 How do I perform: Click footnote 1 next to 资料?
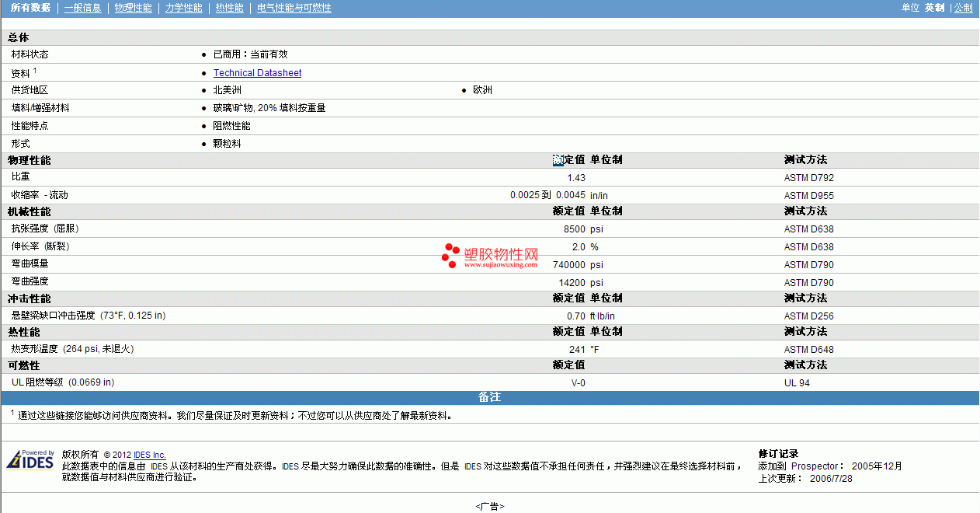tap(35, 70)
